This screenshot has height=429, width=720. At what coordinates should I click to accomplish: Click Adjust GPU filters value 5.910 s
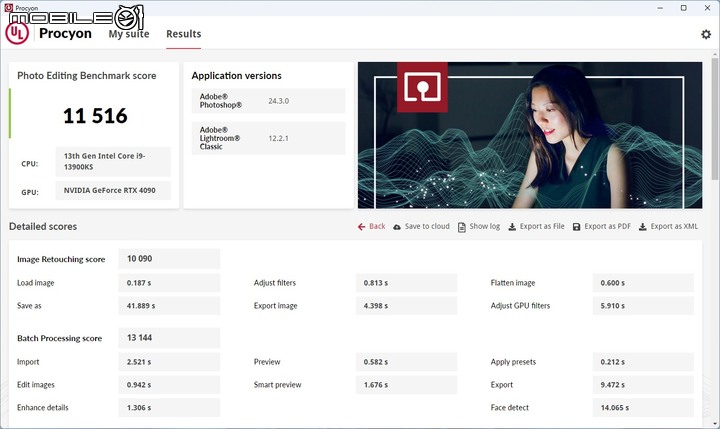643,306
